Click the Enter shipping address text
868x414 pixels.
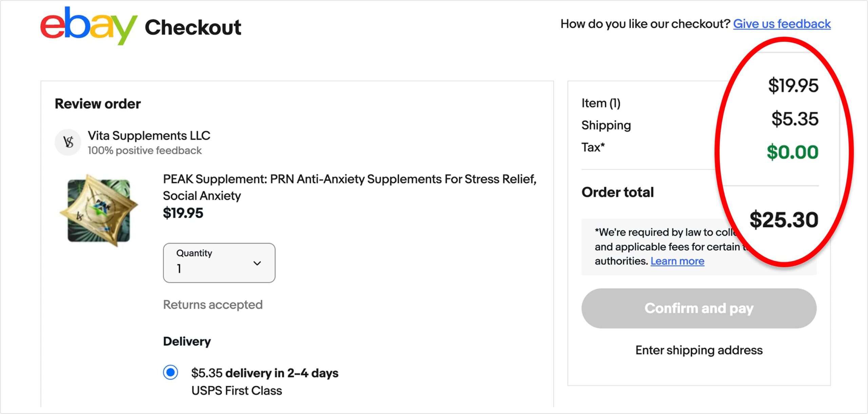tap(699, 350)
